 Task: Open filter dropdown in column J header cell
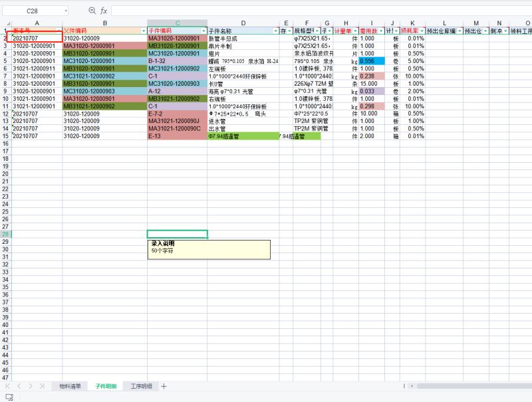(396, 31)
